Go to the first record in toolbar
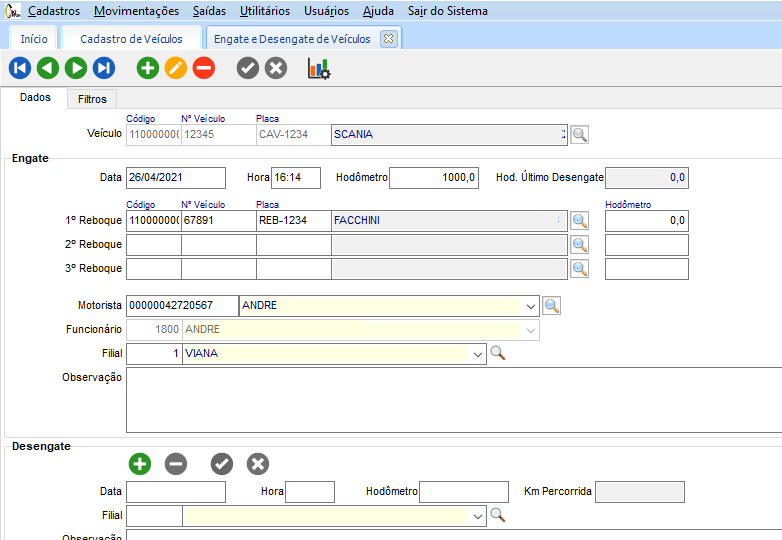 coord(19,68)
